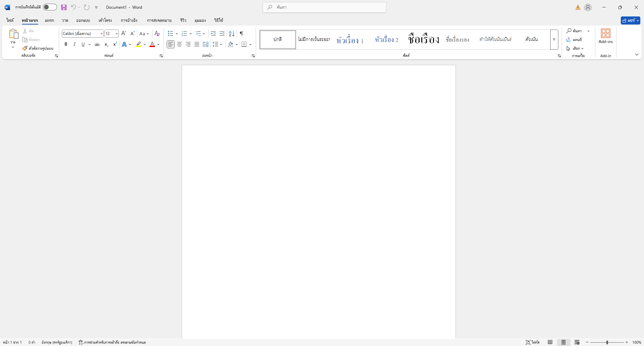Apply the หัวเรื่อง 1 heading style
This screenshot has height=346, width=644.
[350, 40]
